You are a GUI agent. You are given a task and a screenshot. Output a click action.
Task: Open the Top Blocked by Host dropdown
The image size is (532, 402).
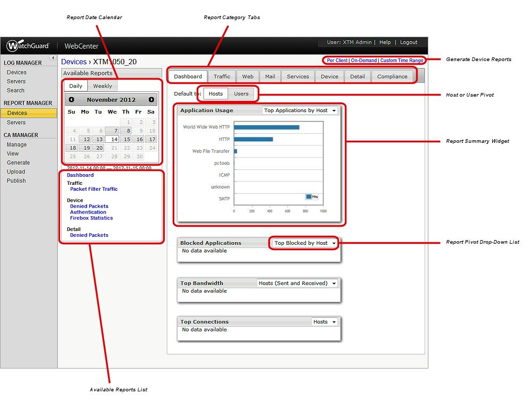(303, 243)
